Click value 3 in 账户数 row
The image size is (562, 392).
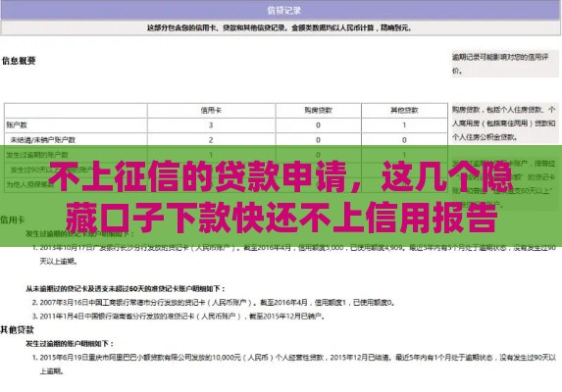(x=211, y=124)
